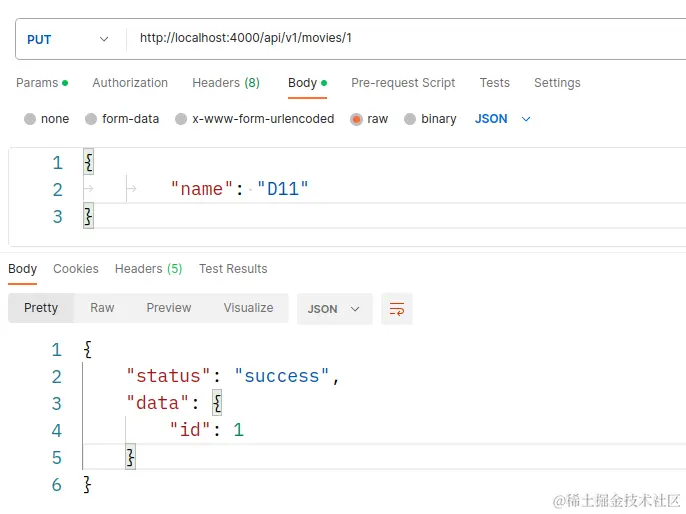Select the none body type radio
This screenshot has height=514, width=686.
tap(30, 119)
